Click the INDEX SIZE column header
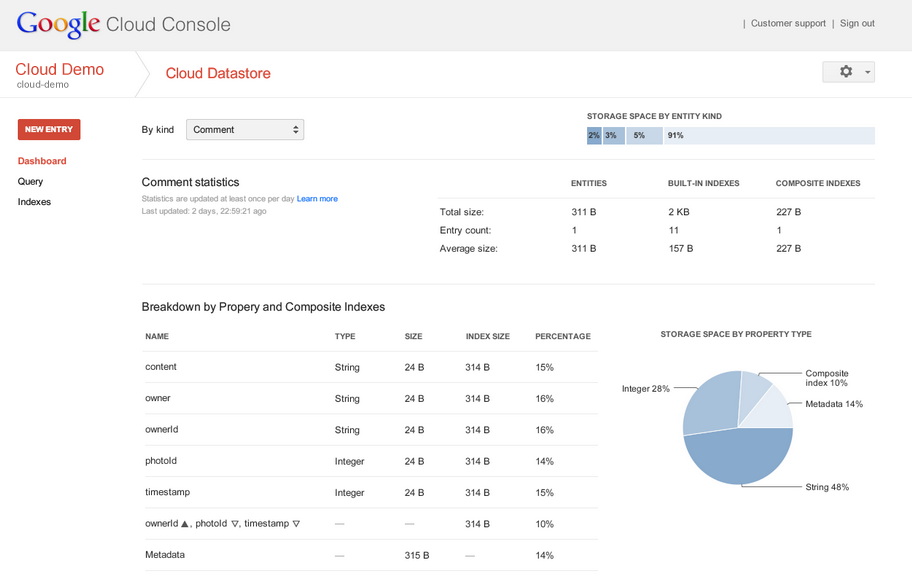The image size is (912, 587). pos(487,336)
